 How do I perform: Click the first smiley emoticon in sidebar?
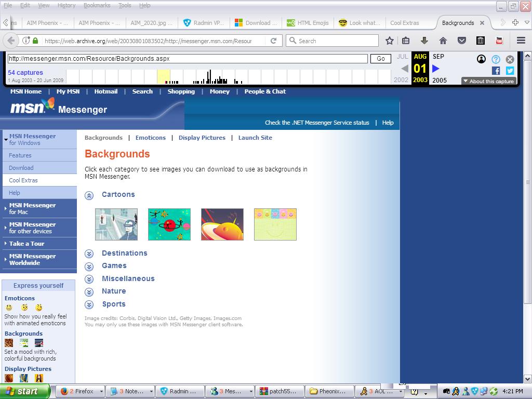[9, 308]
